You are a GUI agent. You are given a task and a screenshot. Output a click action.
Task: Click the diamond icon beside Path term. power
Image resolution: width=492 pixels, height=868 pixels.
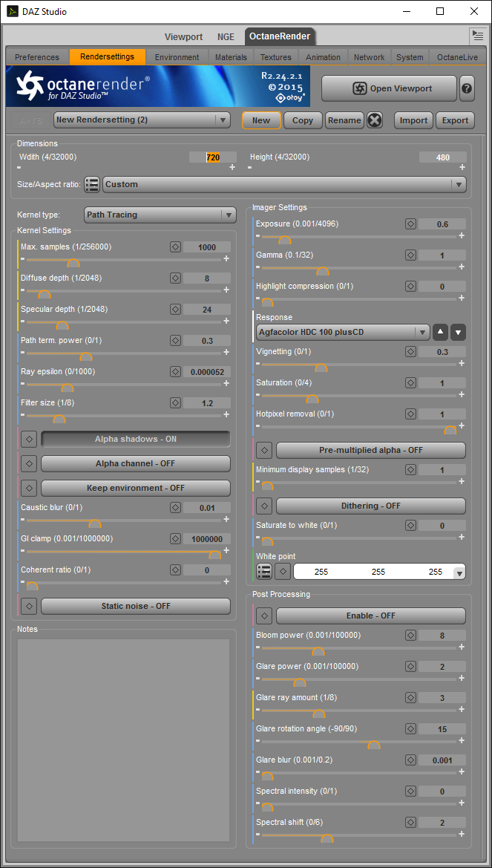point(175,341)
